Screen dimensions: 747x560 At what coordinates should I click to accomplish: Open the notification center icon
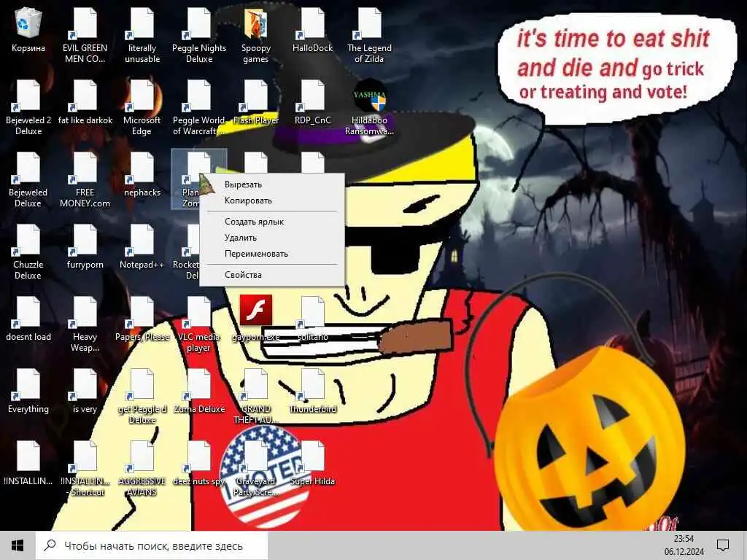coord(723,545)
